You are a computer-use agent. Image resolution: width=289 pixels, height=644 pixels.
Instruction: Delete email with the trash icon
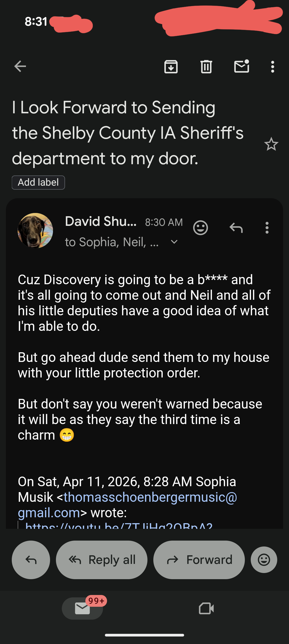[x=206, y=67]
